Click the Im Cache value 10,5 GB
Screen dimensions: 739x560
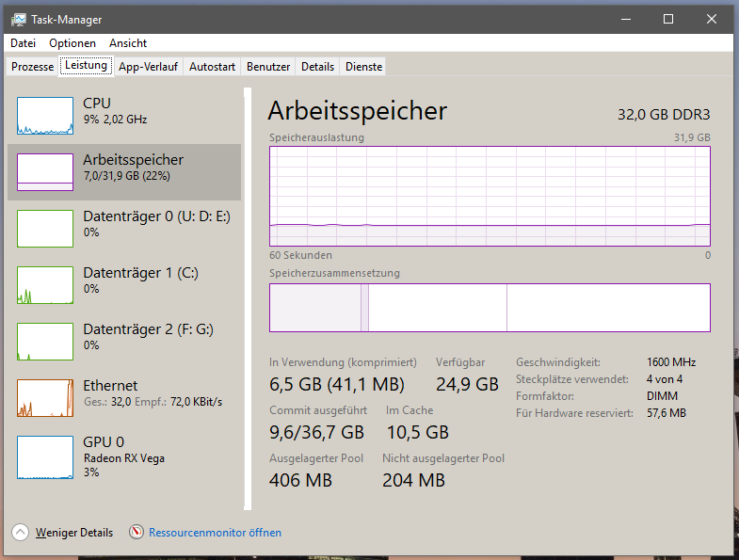coord(418,432)
